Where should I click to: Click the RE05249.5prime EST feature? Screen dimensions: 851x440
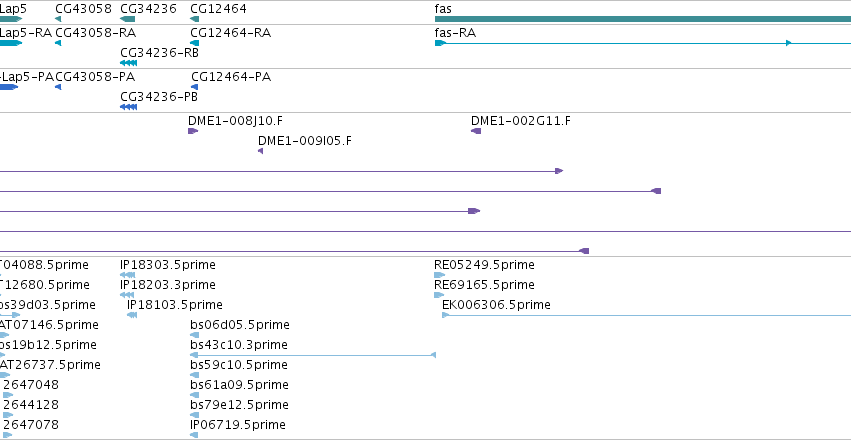tap(440, 275)
